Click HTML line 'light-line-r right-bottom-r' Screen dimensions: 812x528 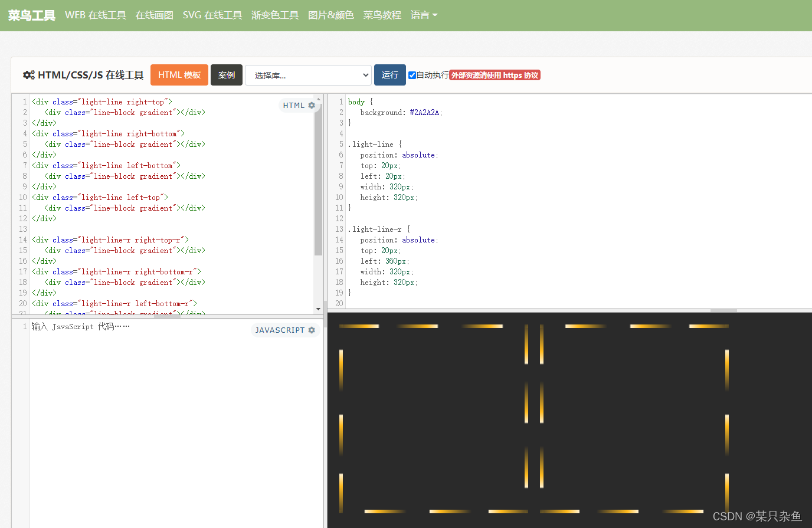(116, 271)
